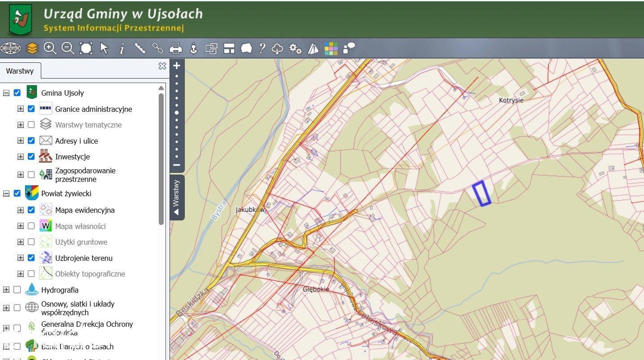Activate the ruler measure tool
Screen dimensions: 644x360
tap(140, 48)
